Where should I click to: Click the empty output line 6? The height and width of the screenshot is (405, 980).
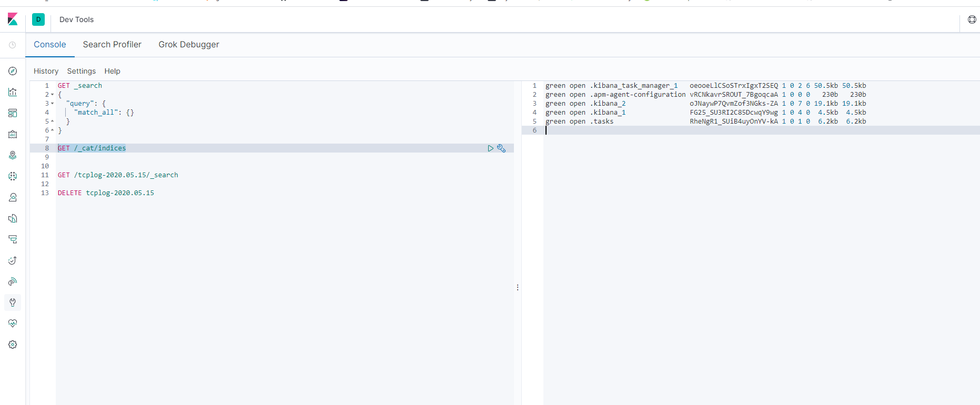761,130
